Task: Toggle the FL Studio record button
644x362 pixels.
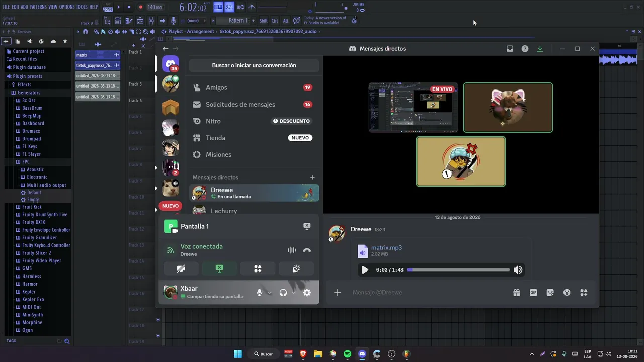Action: pos(140,7)
